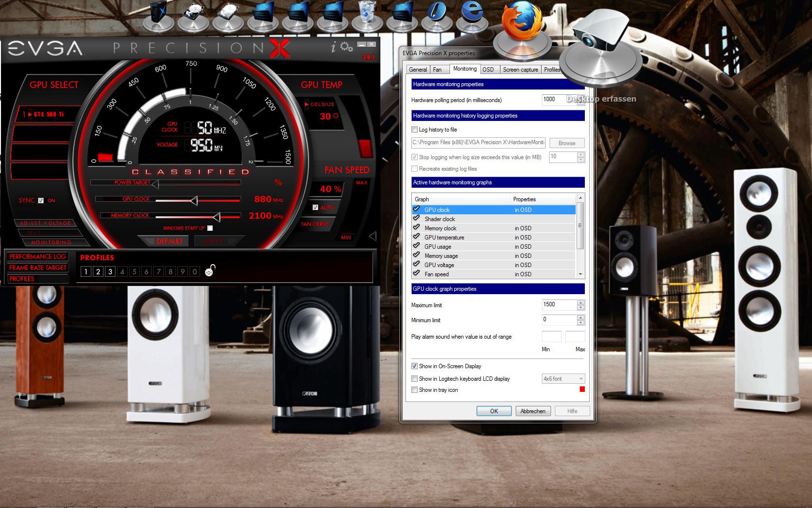Enable Show in Logitech keyboard LCD display

pyautogui.click(x=414, y=379)
